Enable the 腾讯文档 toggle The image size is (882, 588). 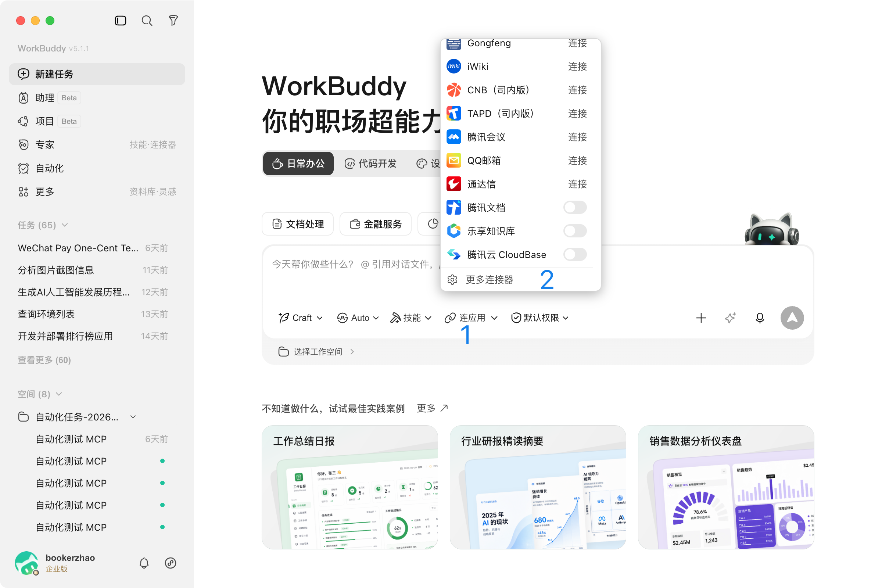click(x=575, y=207)
